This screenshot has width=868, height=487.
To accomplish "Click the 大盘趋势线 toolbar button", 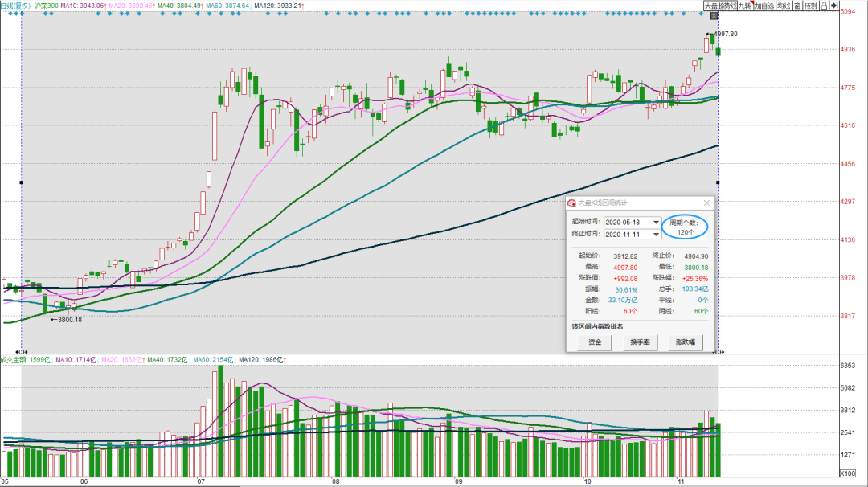I will tap(720, 6).
